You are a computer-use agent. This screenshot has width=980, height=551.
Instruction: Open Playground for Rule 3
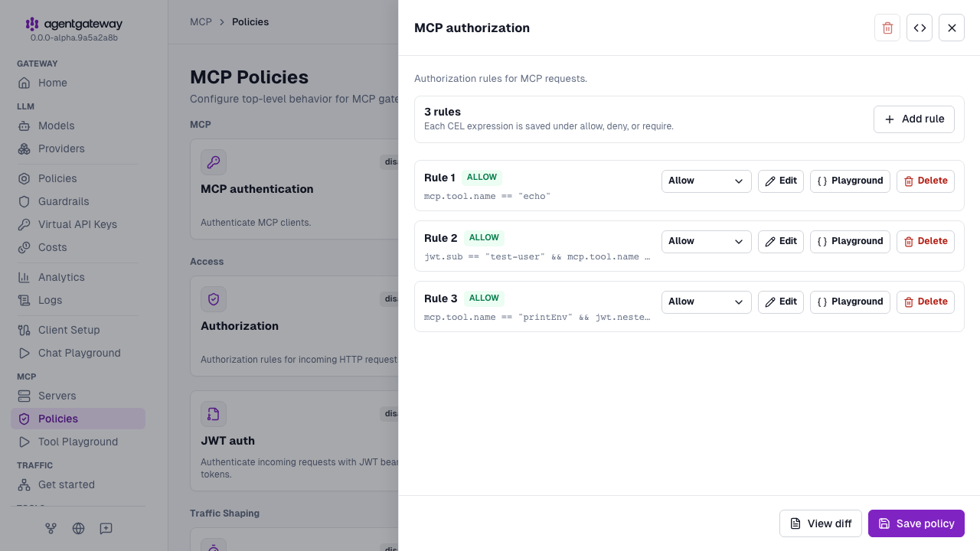tap(850, 302)
